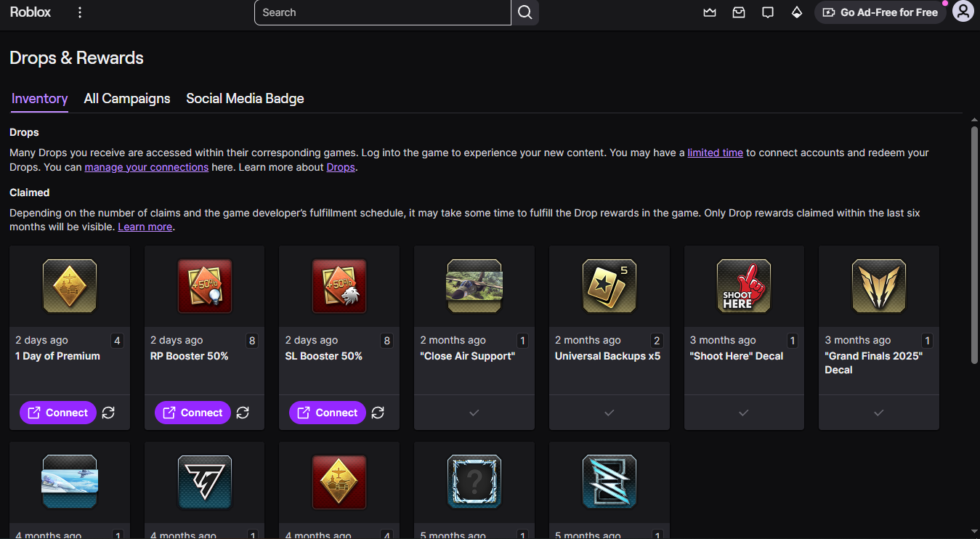Click the search magnifier icon
The height and width of the screenshot is (539, 980).
[525, 12]
